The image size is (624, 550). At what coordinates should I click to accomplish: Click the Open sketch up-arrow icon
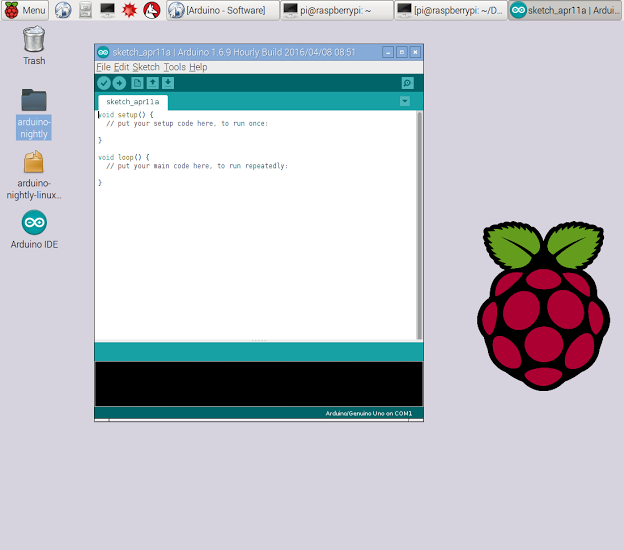pyautogui.click(x=152, y=83)
